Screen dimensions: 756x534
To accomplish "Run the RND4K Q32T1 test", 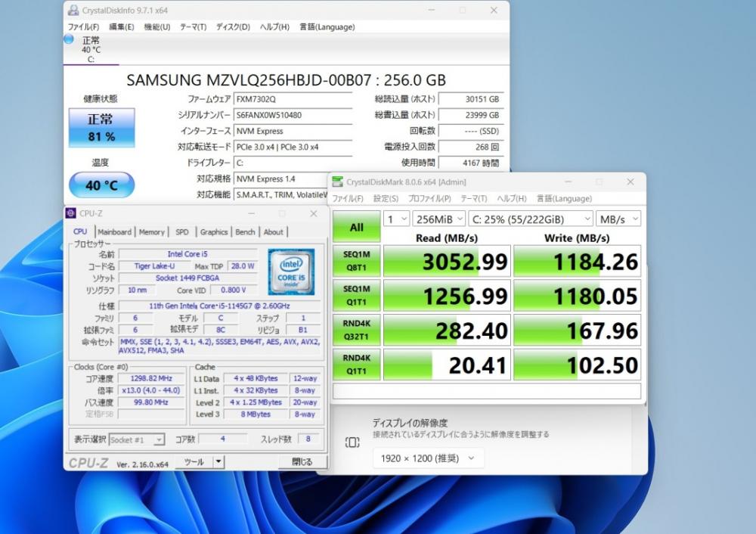I will pyautogui.click(x=356, y=330).
